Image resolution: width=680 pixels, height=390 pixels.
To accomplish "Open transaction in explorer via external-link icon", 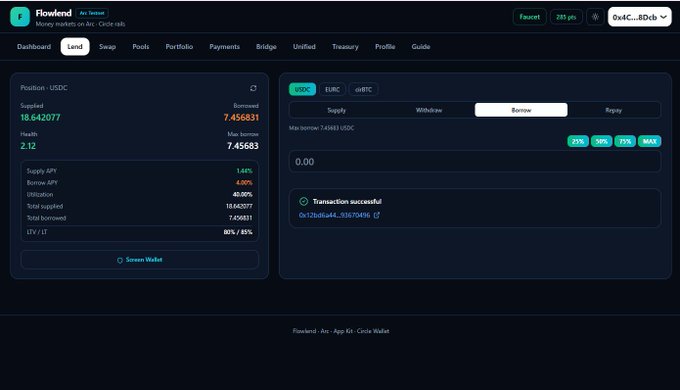I will pyautogui.click(x=377, y=215).
